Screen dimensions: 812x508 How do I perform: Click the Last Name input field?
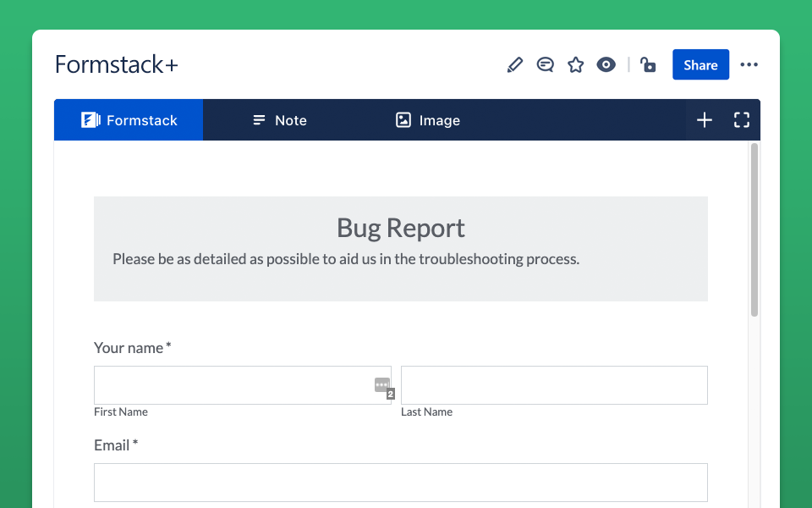(554, 385)
